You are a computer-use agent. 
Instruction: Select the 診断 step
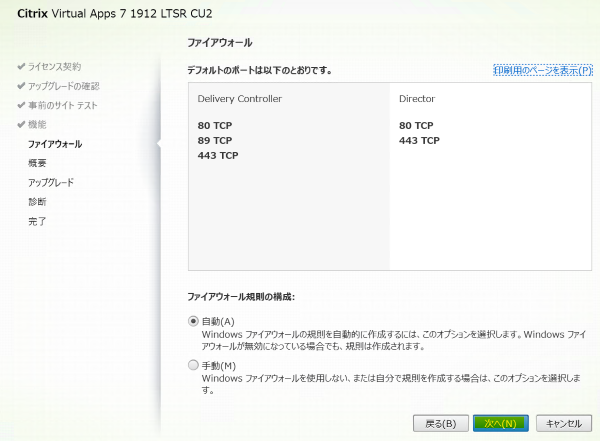37,202
